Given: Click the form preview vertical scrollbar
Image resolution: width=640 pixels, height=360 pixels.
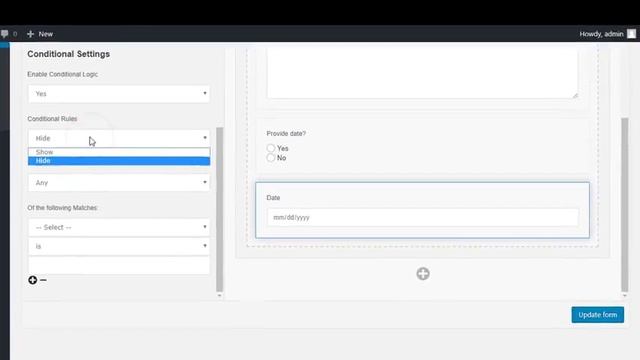Looking at the screenshot, I should tap(624, 204).
